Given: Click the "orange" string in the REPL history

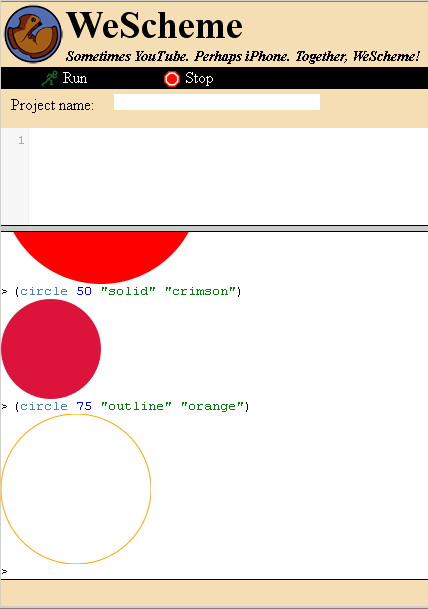Looking at the screenshot, I should tap(212, 406).
